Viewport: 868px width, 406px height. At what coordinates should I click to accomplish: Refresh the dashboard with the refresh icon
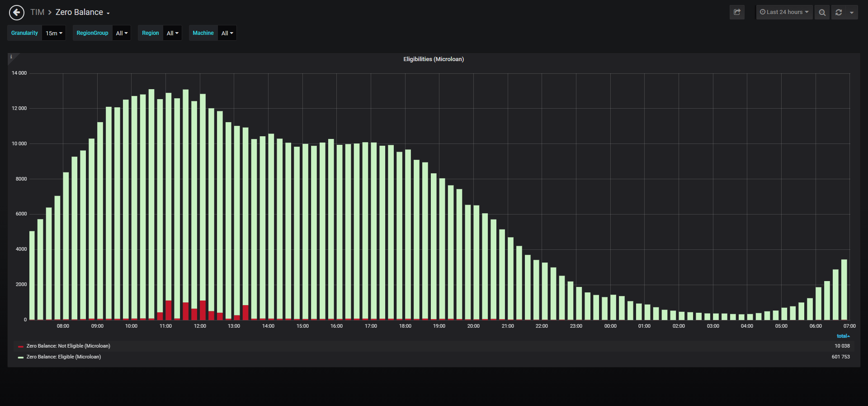click(839, 12)
